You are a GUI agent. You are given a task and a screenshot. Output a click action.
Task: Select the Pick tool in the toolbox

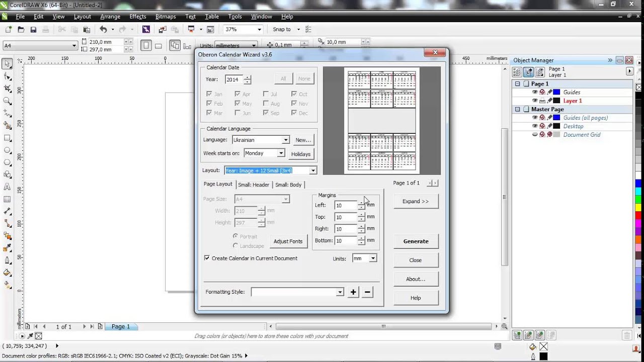click(x=7, y=63)
